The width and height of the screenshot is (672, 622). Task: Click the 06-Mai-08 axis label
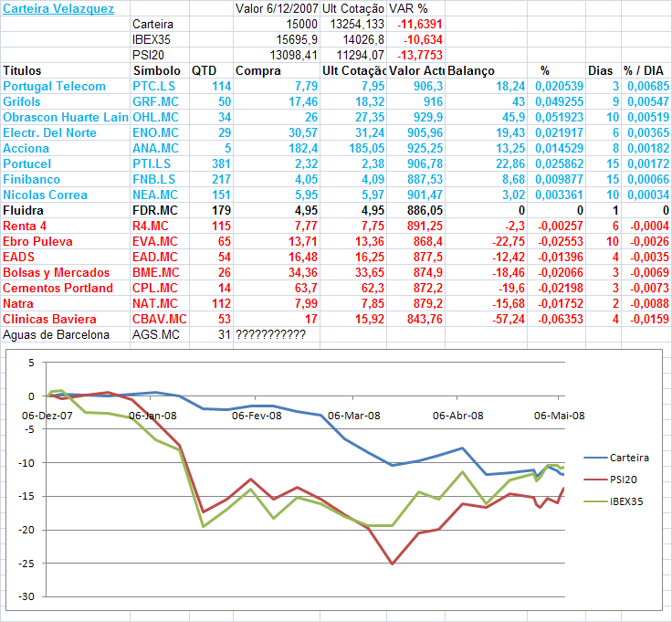pyautogui.click(x=560, y=416)
